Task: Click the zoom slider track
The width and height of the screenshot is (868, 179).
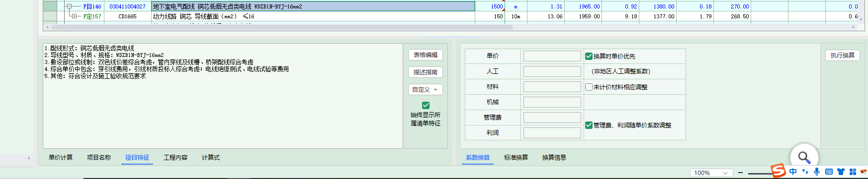Action: 760,173
